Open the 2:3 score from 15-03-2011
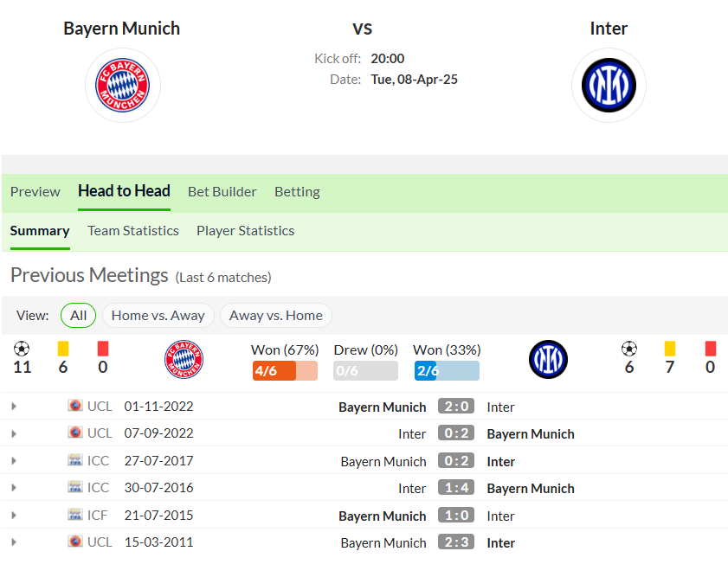 click(x=456, y=542)
